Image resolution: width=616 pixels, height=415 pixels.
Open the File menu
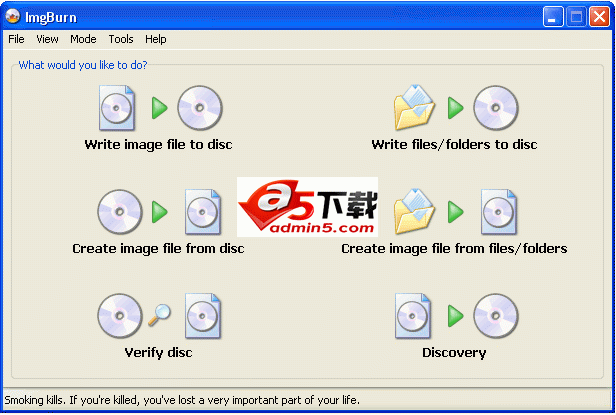point(16,39)
